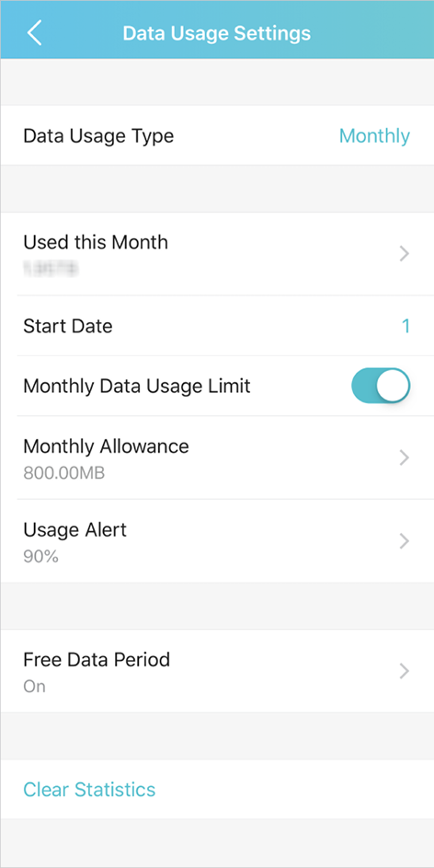Go back using the header arrow
The width and height of the screenshot is (434, 868).
pos(34,33)
